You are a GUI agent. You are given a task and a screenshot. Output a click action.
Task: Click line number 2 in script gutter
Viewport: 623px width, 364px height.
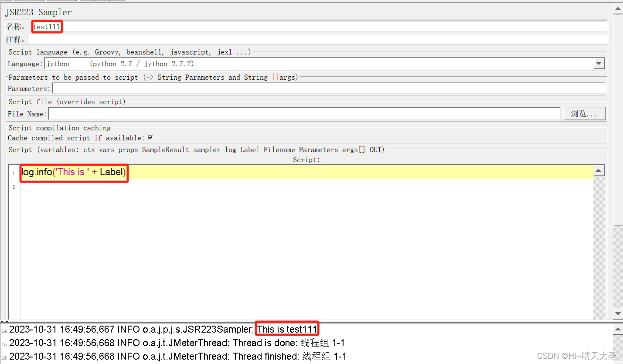click(x=14, y=187)
